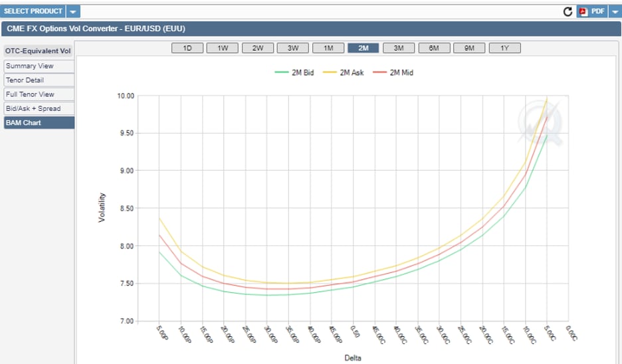
Task: Export the chart with the PDF button
Action: pyautogui.click(x=593, y=11)
